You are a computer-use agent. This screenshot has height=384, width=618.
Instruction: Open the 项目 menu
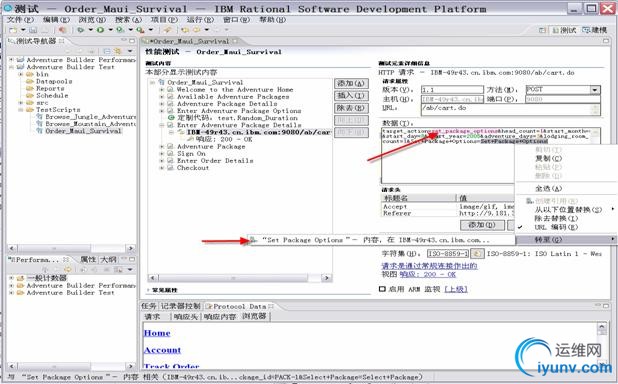pos(164,20)
